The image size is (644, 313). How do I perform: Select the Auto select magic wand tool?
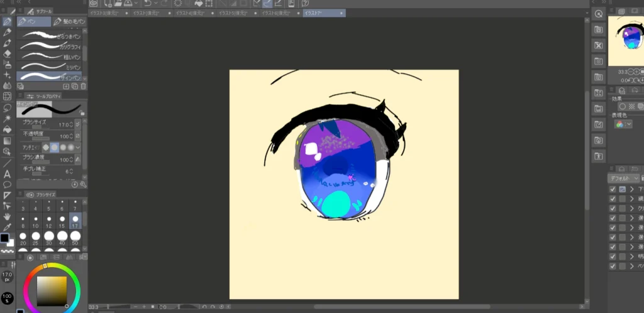click(7, 119)
